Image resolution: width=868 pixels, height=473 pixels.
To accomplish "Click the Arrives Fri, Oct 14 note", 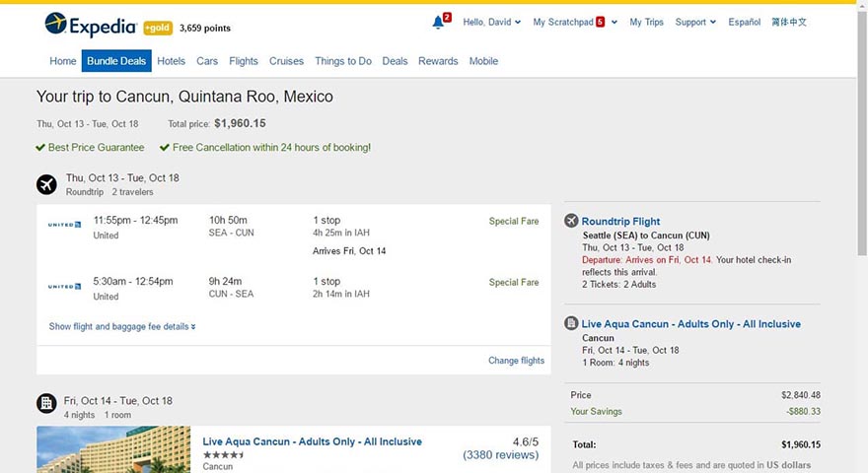I will pos(349,250).
